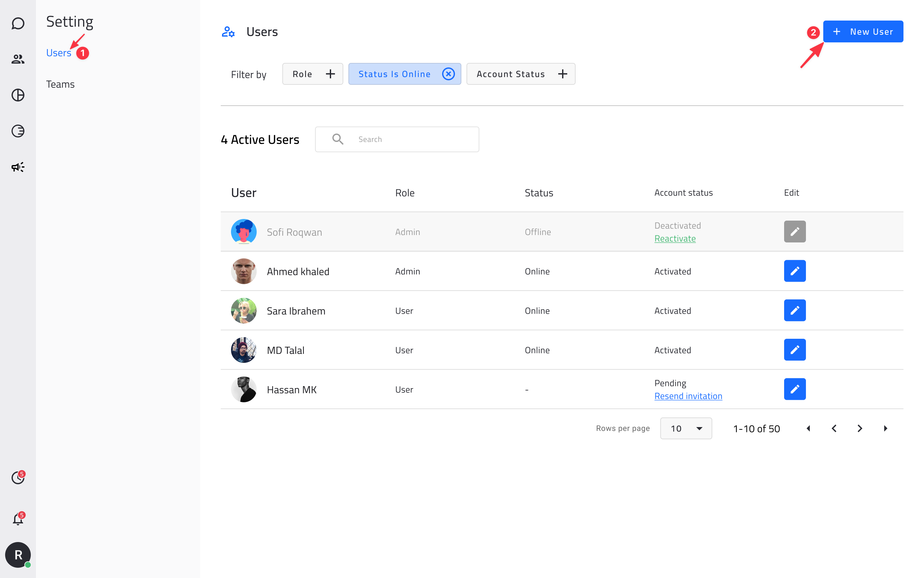Click the Pending account status text

(x=670, y=383)
